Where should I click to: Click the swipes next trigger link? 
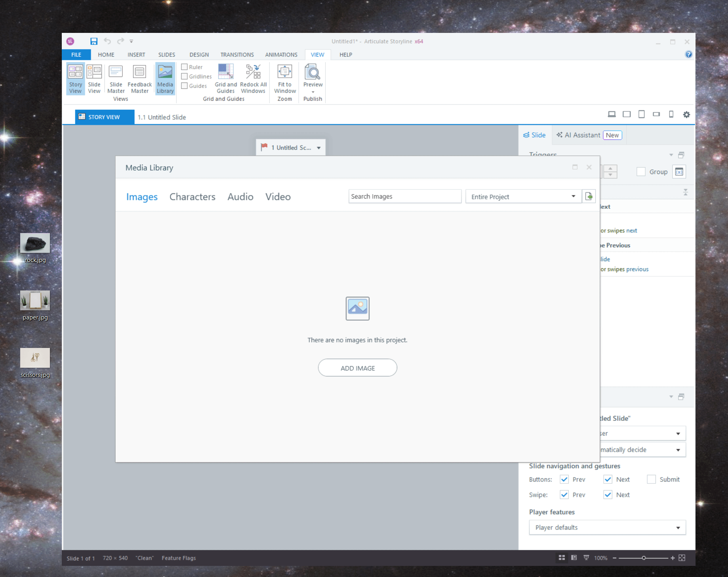631,230
